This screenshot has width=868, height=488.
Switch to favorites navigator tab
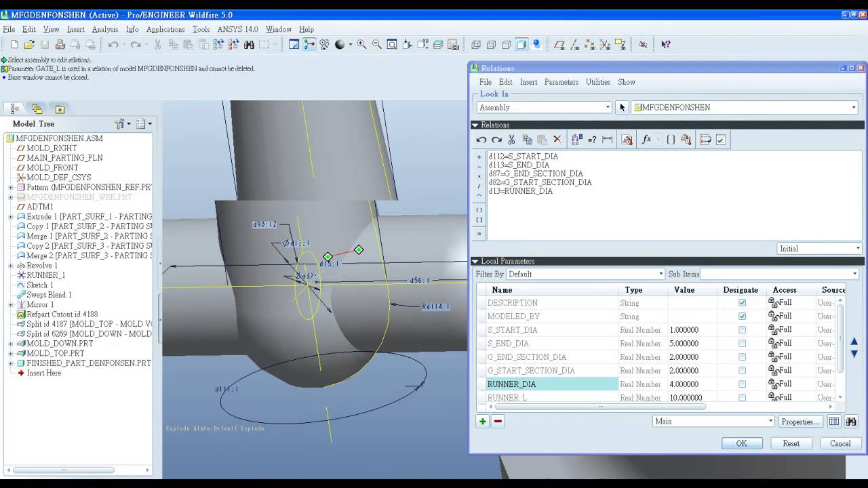pos(60,108)
